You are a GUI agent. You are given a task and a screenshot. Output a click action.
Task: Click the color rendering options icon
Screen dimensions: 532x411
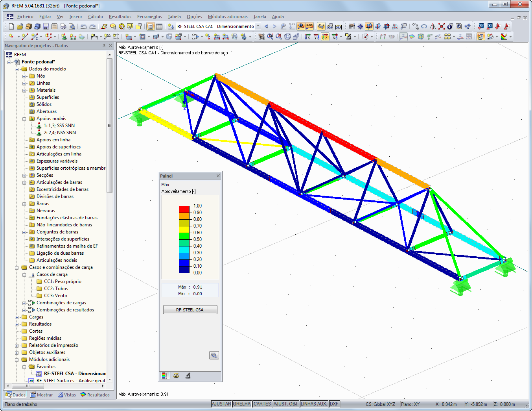pos(504,37)
